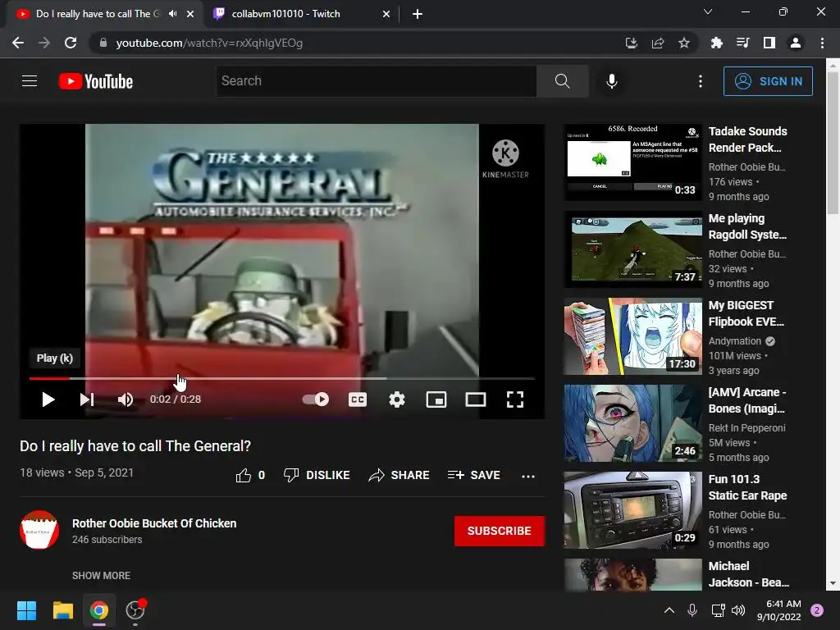
Task: Open the YouTube guide hamburger menu
Action: pyautogui.click(x=30, y=81)
